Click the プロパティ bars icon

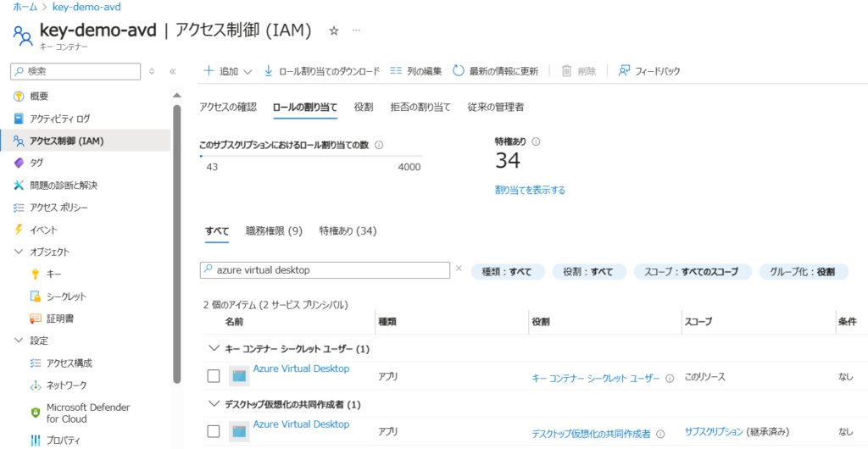36,441
